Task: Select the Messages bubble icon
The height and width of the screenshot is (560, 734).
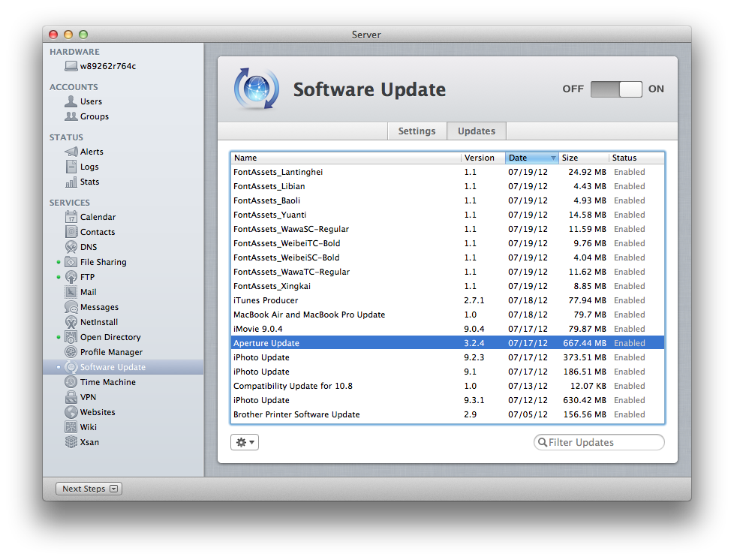Action: pos(71,307)
